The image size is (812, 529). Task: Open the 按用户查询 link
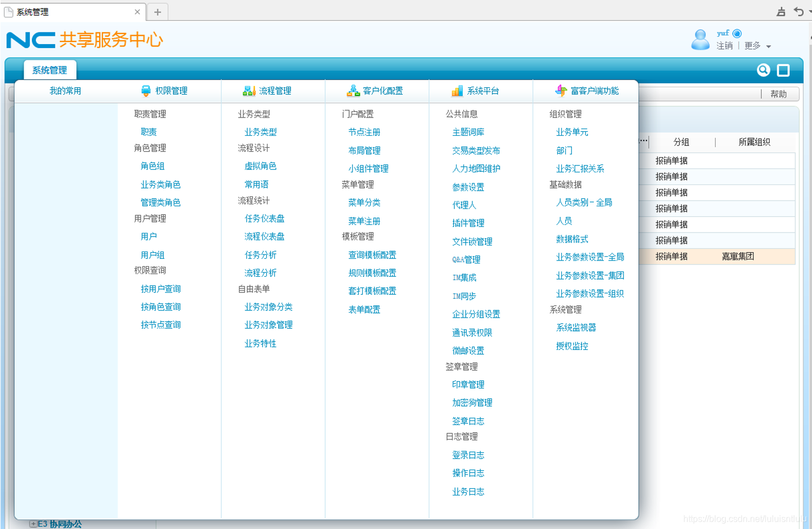coord(161,289)
